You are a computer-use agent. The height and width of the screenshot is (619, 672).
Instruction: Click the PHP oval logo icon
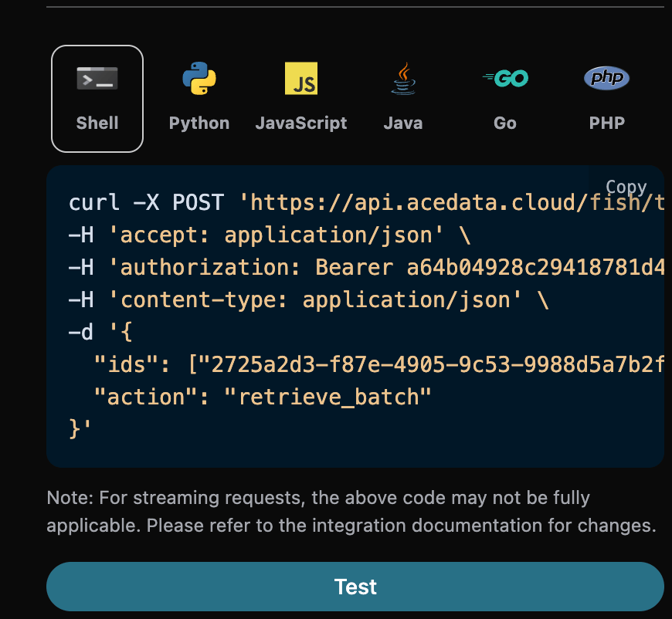tap(606, 78)
